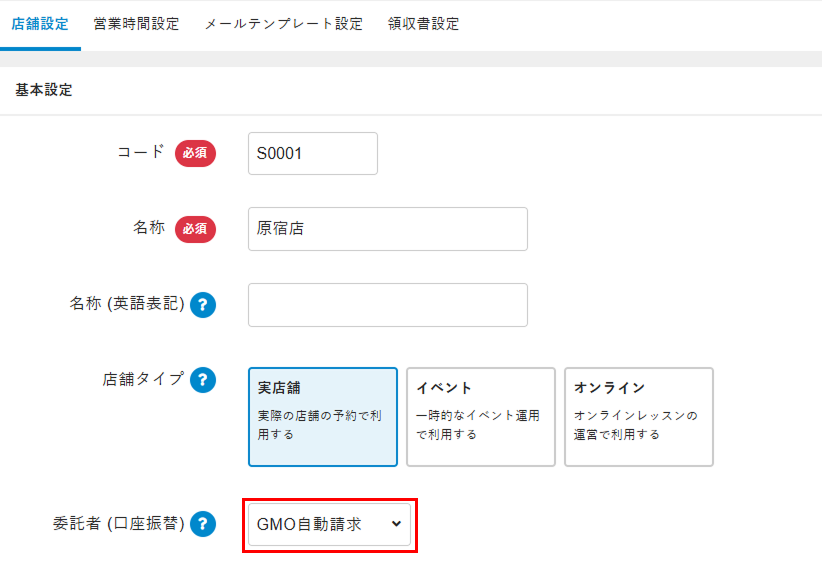Click the 名称 (英語表記) label text
The width and height of the screenshot is (822, 563).
[120, 304]
